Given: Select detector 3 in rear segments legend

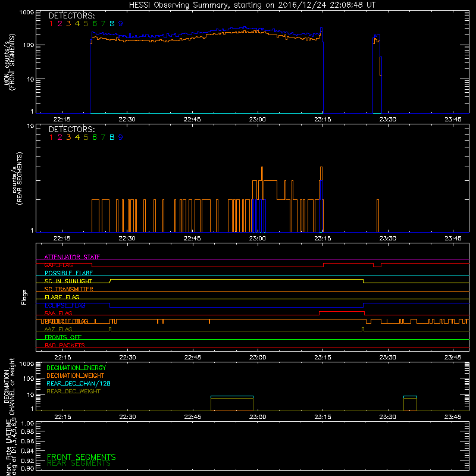Looking at the screenshot, I should coord(68,137).
